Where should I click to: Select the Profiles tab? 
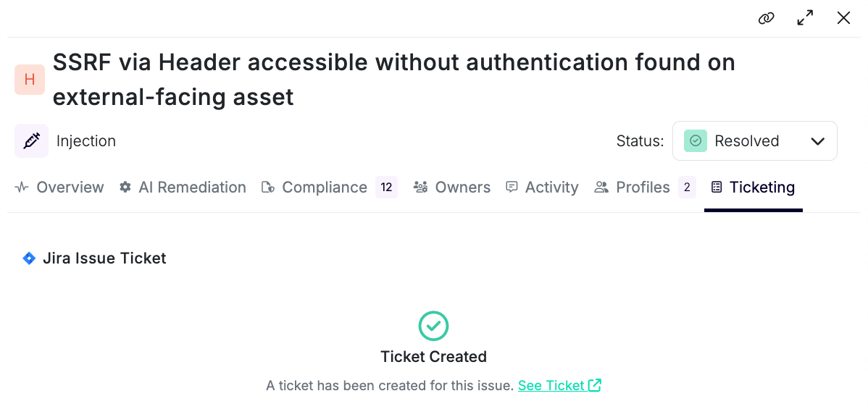[633, 188]
